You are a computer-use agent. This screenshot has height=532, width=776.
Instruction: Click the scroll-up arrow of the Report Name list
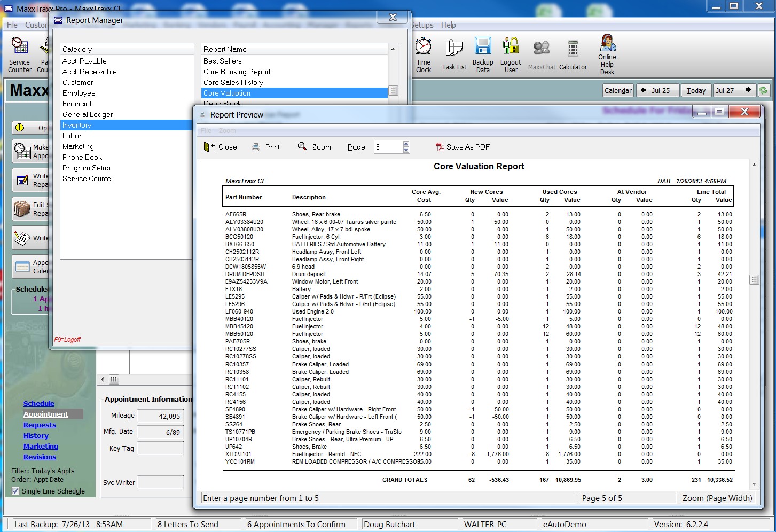click(393, 49)
